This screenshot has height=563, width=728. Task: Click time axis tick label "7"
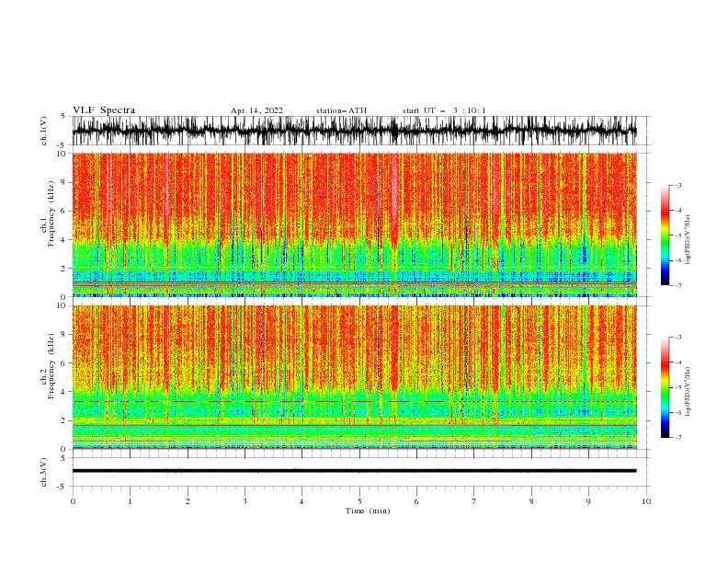[x=473, y=501]
